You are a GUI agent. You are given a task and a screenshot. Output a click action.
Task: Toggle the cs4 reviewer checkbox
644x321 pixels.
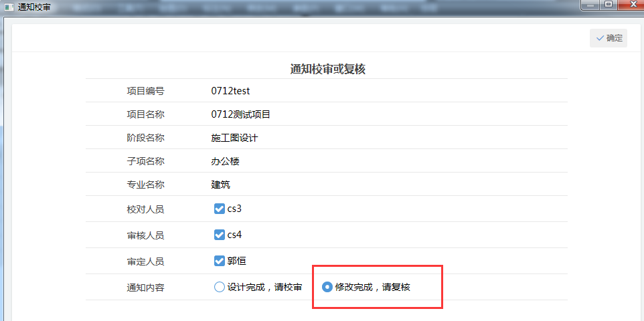[219, 235]
